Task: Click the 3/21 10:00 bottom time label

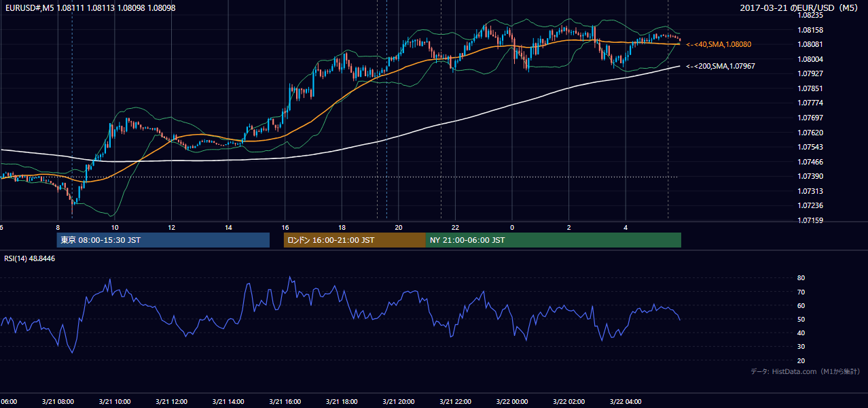Action: point(115,401)
